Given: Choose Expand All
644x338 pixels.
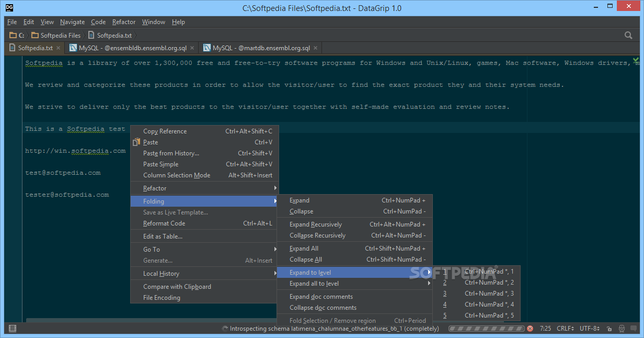Looking at the screenshot, I should coord(354,249).
